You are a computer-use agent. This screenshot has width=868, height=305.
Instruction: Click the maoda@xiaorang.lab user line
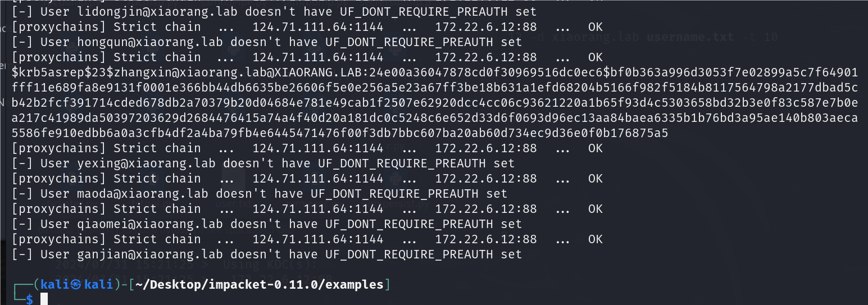coord(259,194)
